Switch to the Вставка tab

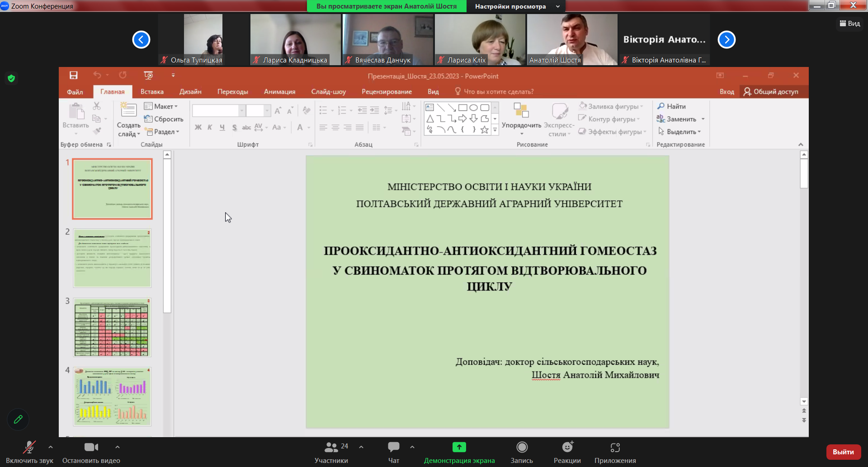tap(152, 91)
